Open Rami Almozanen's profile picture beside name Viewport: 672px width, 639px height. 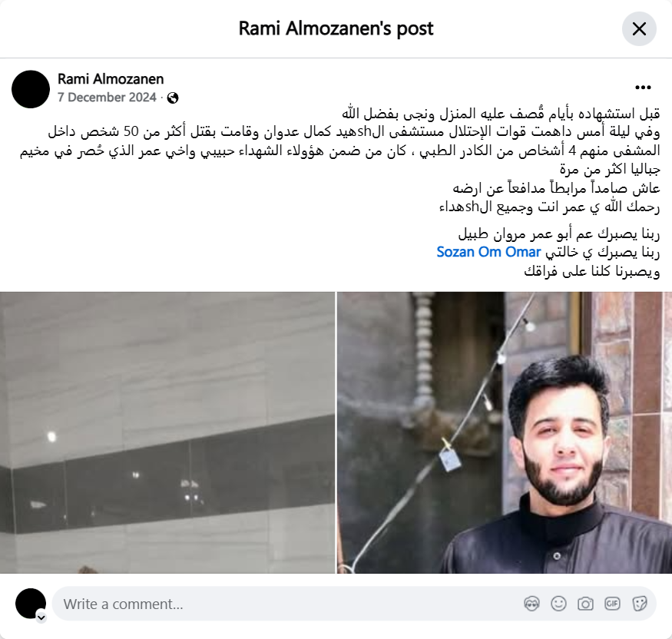tap(31, 89)
